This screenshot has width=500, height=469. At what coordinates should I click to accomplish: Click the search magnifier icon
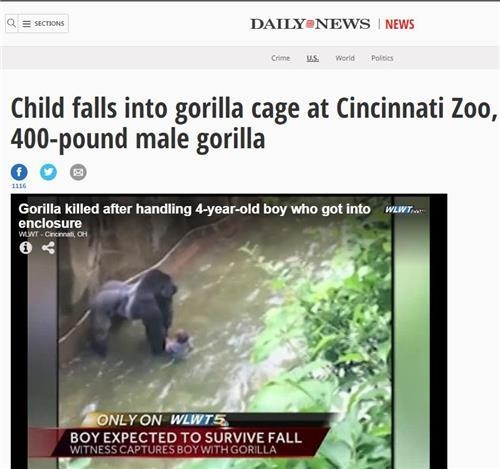[11, 23]
